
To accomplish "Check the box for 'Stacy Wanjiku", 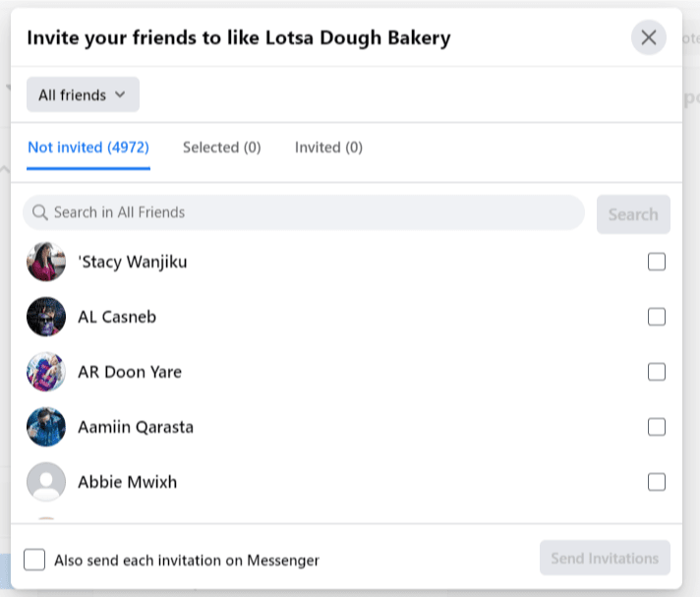I will [657, 262].
